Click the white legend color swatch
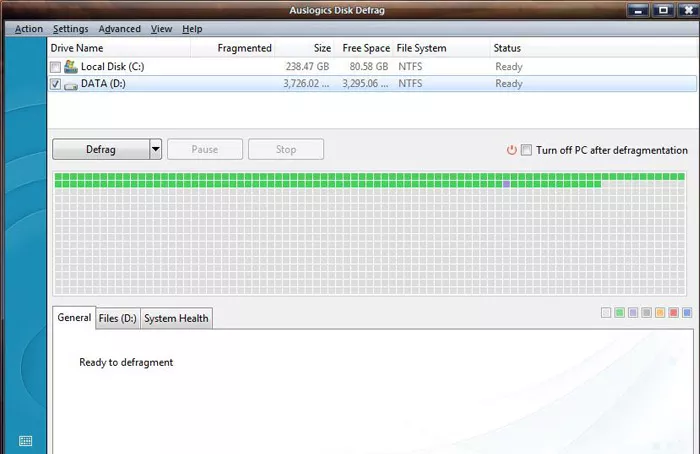 click(606, 312)
